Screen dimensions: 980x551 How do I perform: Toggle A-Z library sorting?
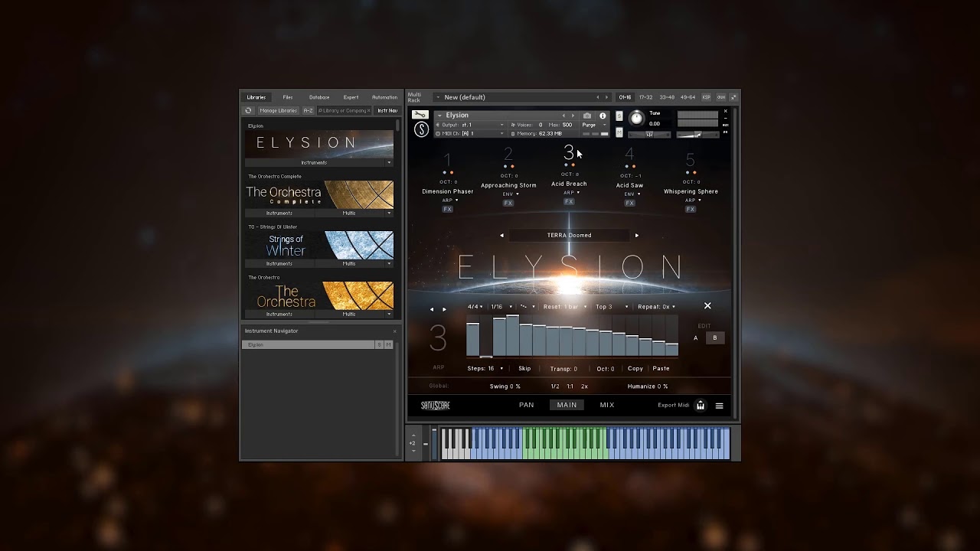pyautogui.click(x=308, y=110)
